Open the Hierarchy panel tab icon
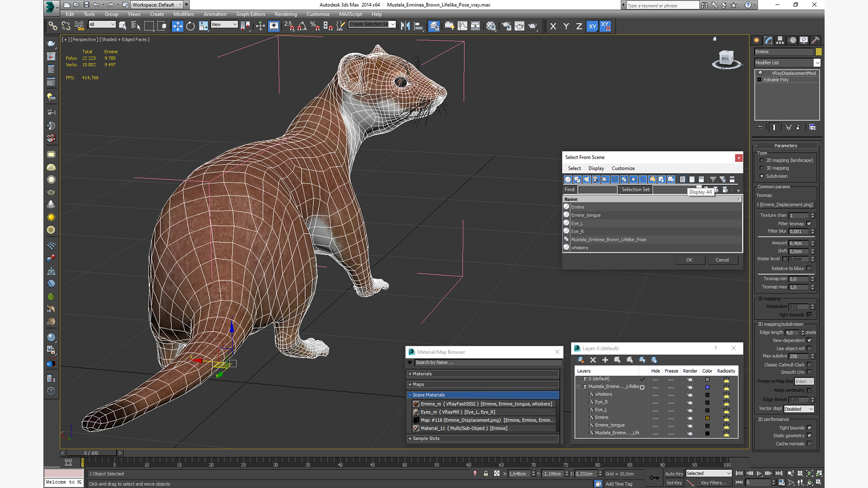Screen dimensions: 868x488 coord(780,40)
